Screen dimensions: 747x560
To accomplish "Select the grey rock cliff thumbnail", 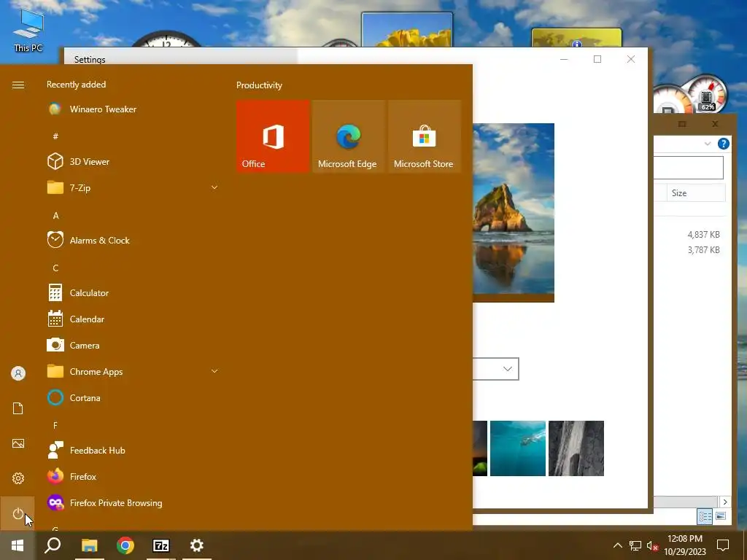I will pyautogui.click(x=576, y=448).
